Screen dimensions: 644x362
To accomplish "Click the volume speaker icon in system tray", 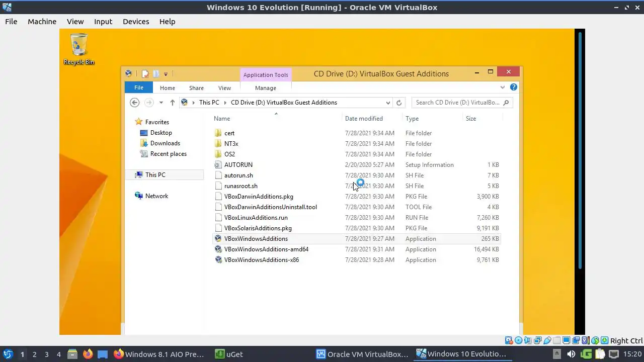I will (571, 354).
